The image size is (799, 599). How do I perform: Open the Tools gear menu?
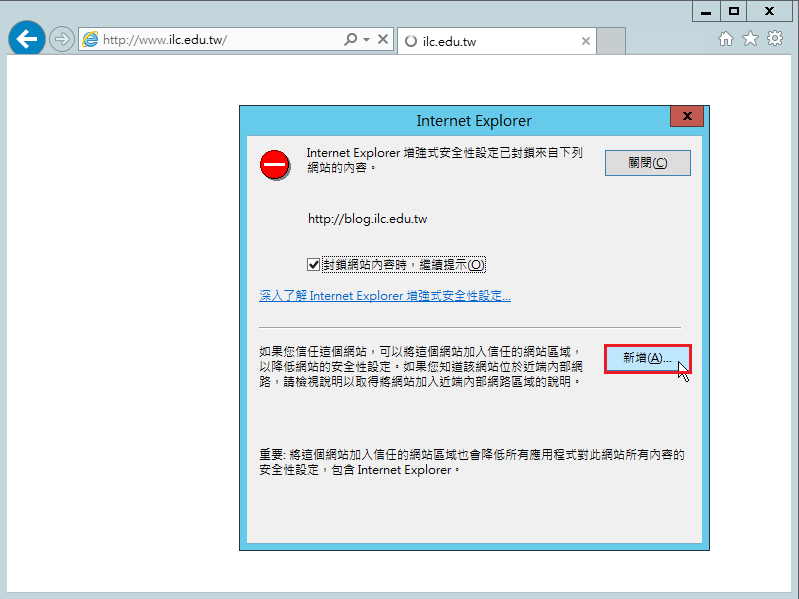(775, 39)
